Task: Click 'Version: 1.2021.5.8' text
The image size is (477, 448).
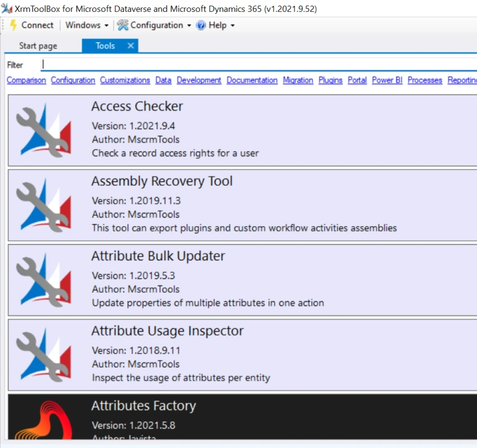Action: click(134, 426)
